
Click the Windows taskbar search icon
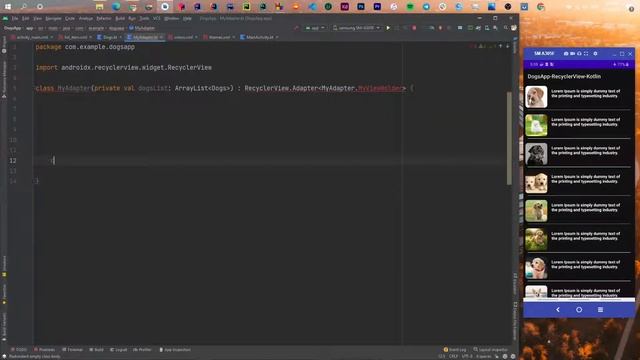point(24,7)
